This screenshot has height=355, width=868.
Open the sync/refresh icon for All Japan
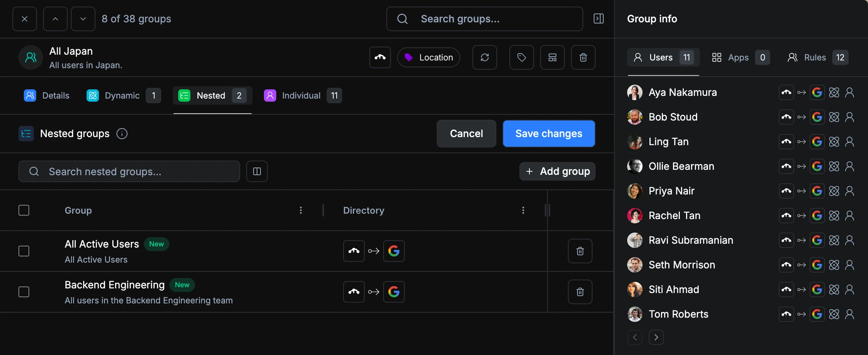click(485, 57)
